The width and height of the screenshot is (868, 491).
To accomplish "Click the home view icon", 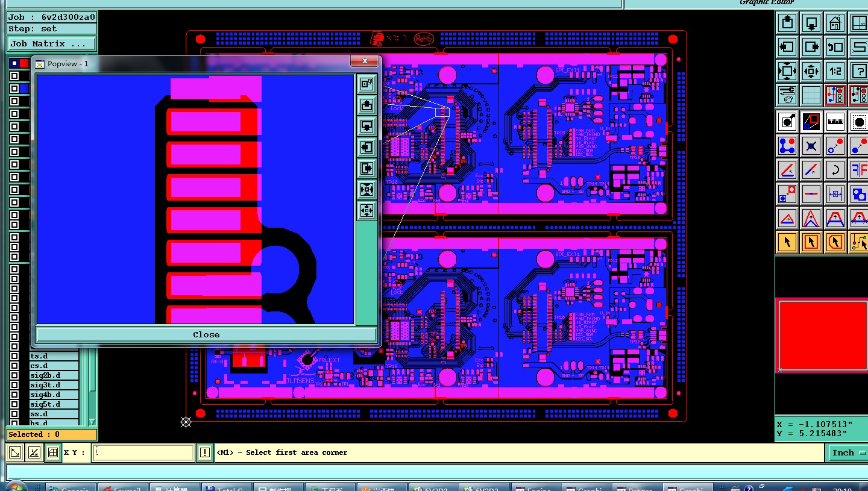I will click(x=835, y=23).
